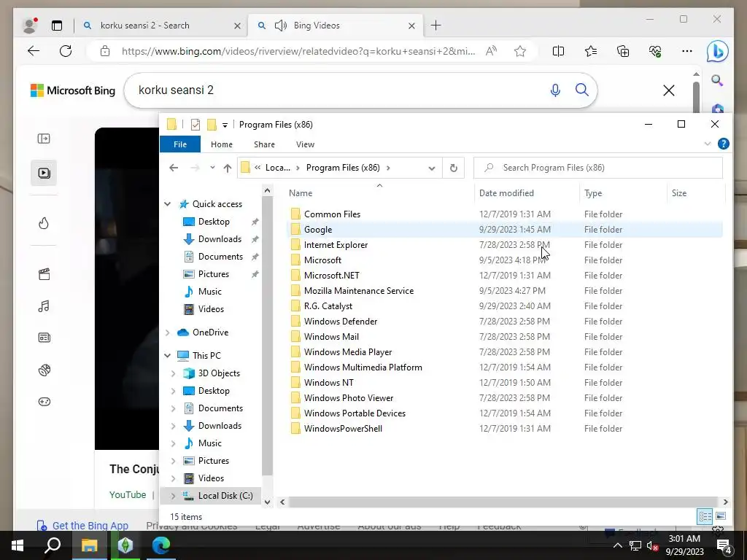Open Customize Quick Access Toolbar dropdown
Screen dimensions: 747x560
click(225, 125)
